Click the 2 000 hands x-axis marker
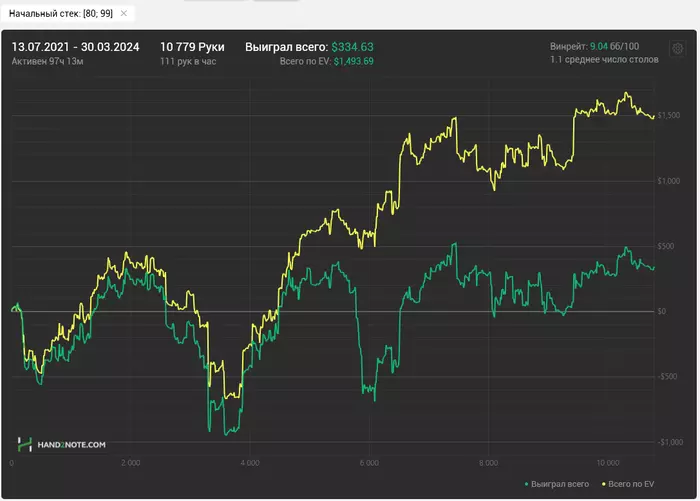 point(130,463)
